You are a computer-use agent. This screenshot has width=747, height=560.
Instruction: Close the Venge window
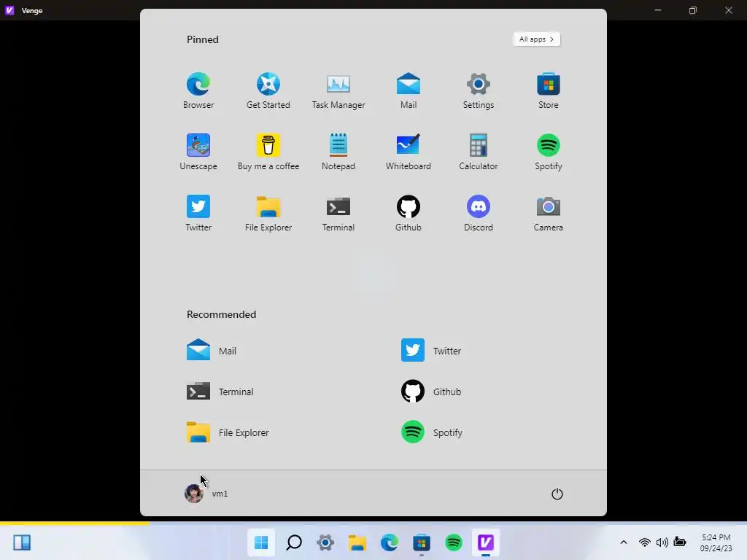pyautogui.click(x=729, y=10)
